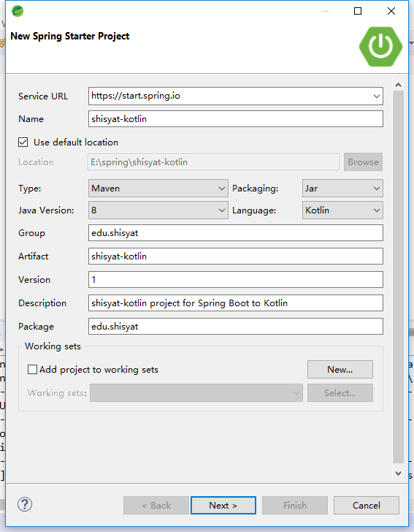Image resolution: width=414 pixels, height=532 pixels.
Task: Click the scrollbar up arrow
Action: 399,85
